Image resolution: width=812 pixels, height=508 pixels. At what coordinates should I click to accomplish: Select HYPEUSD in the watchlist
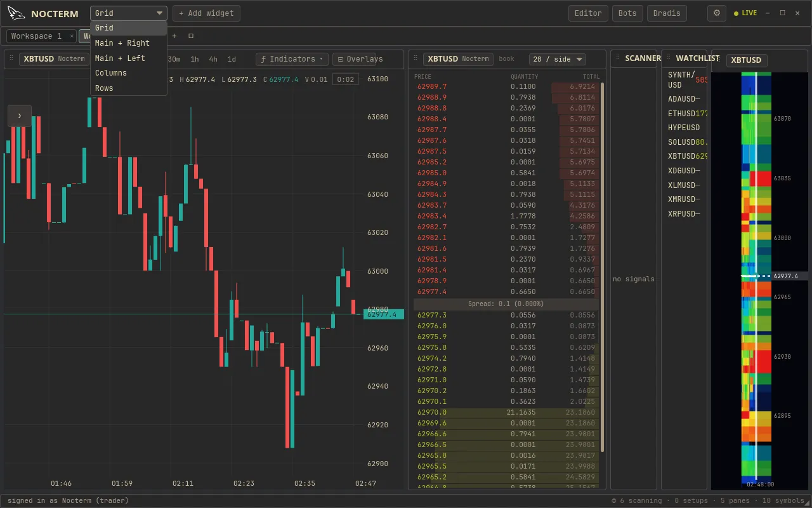(x=684, y=128)
